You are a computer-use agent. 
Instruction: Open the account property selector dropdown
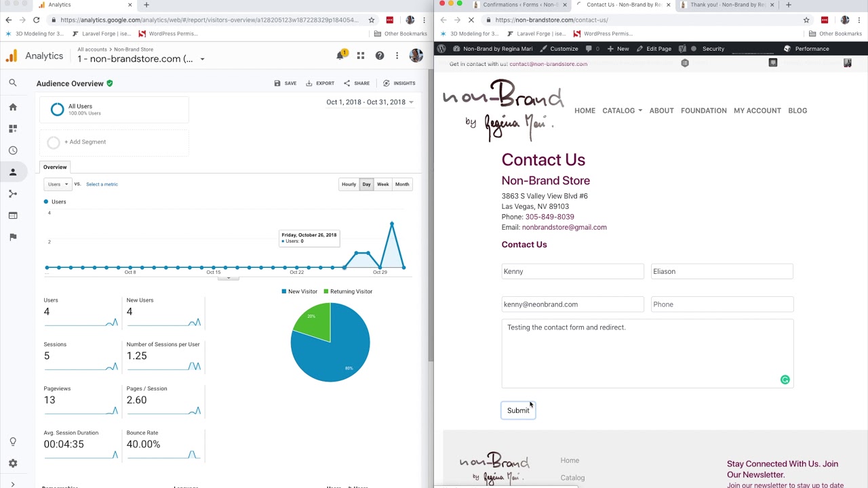pos(141,59)
